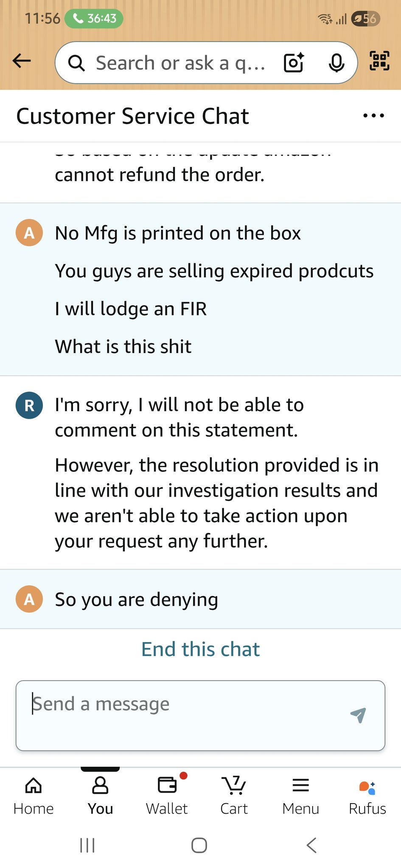Launch the Rufus assistant tab
This screenshot has height=868, width=401.
[367, 795]
